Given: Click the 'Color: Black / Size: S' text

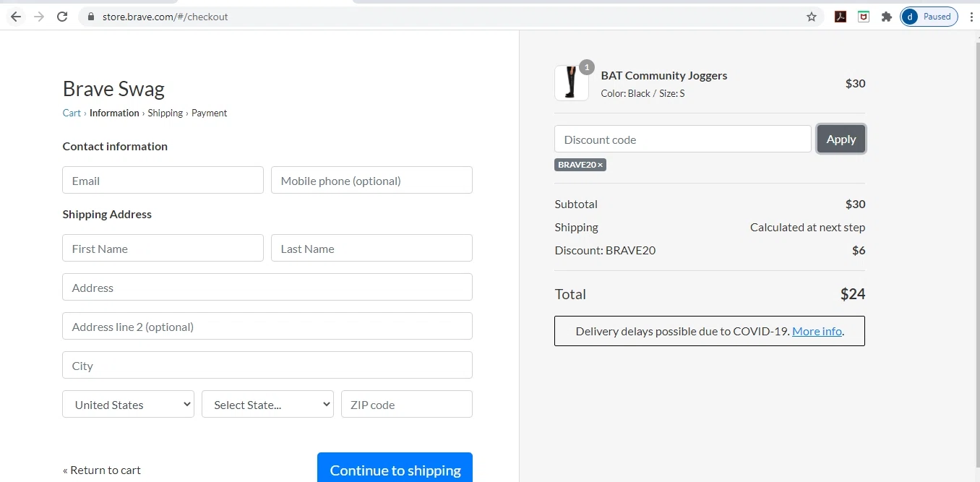Looking at the screenshot, I should pyautogui.click(x=643, y=93).
